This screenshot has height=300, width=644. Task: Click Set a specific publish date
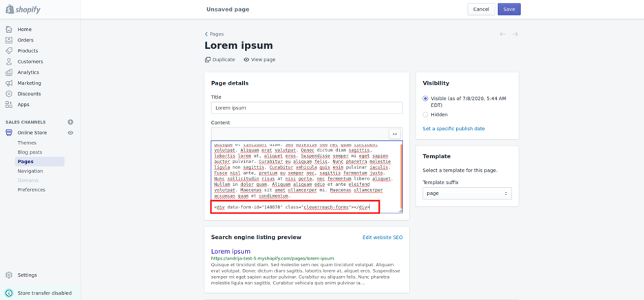tap(453, 129)
